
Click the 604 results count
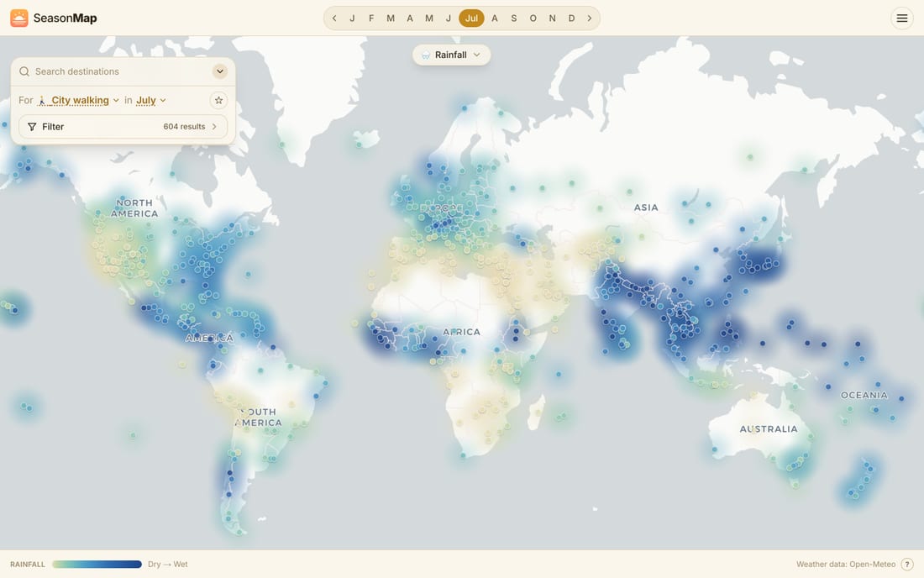tap(185, 127)
